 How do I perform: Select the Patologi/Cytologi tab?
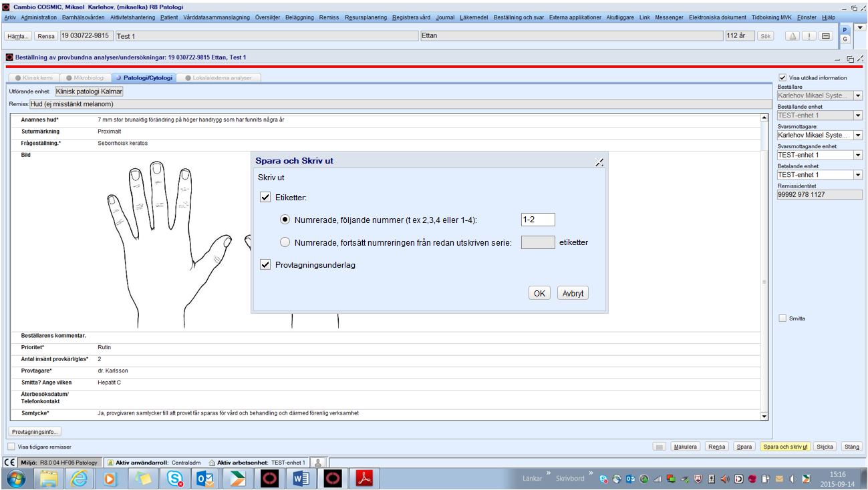coord(144,77)
